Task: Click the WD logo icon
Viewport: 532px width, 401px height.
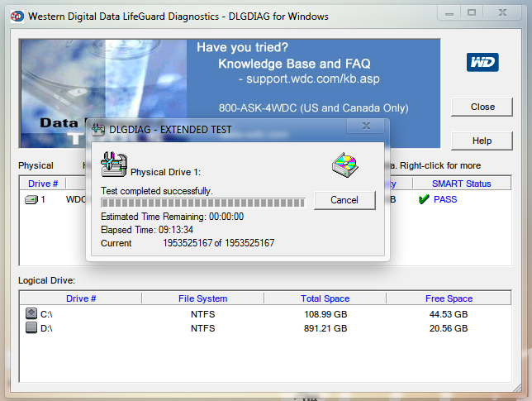Action: click(482, 62)
